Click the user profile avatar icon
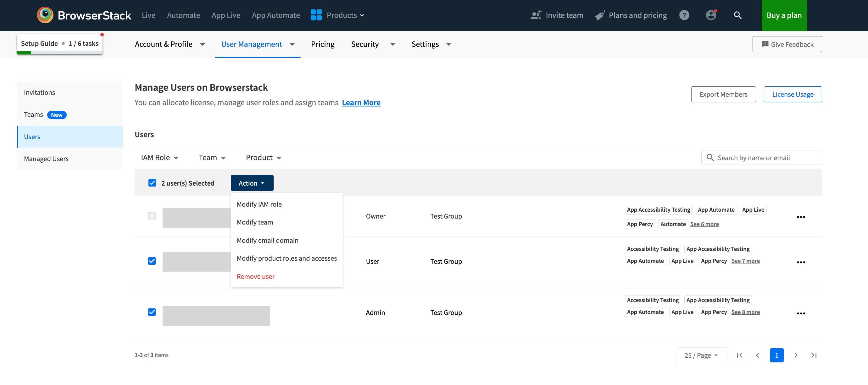 pyautogui.click(x=710, y=15)
